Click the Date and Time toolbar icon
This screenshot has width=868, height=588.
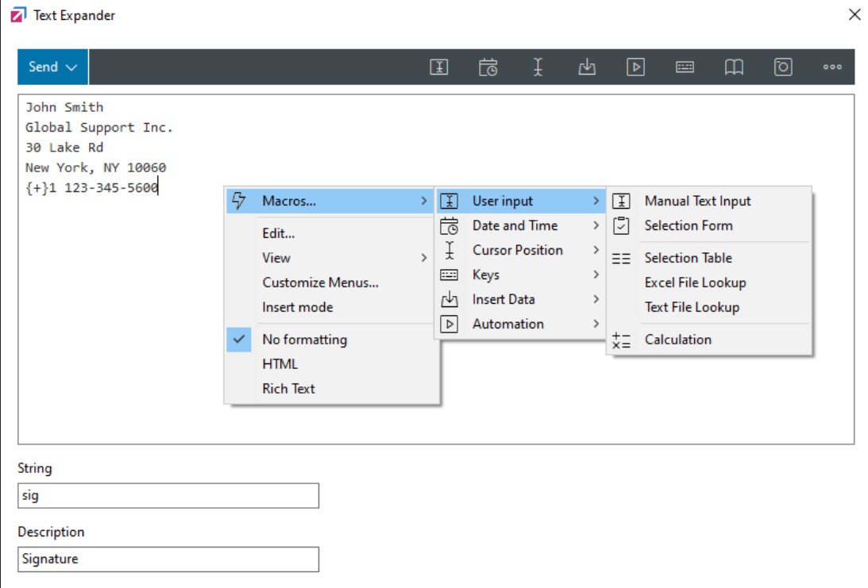point(488,67)
